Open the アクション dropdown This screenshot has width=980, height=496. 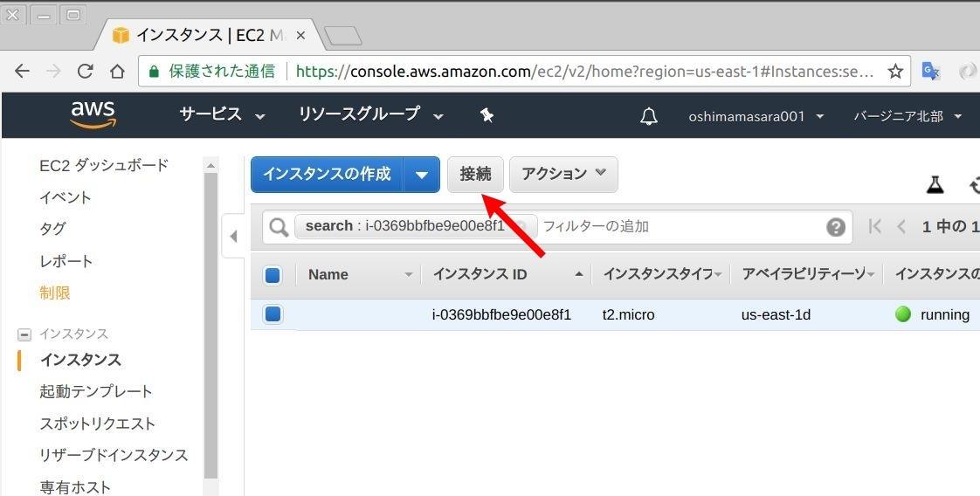click(563, 174)
